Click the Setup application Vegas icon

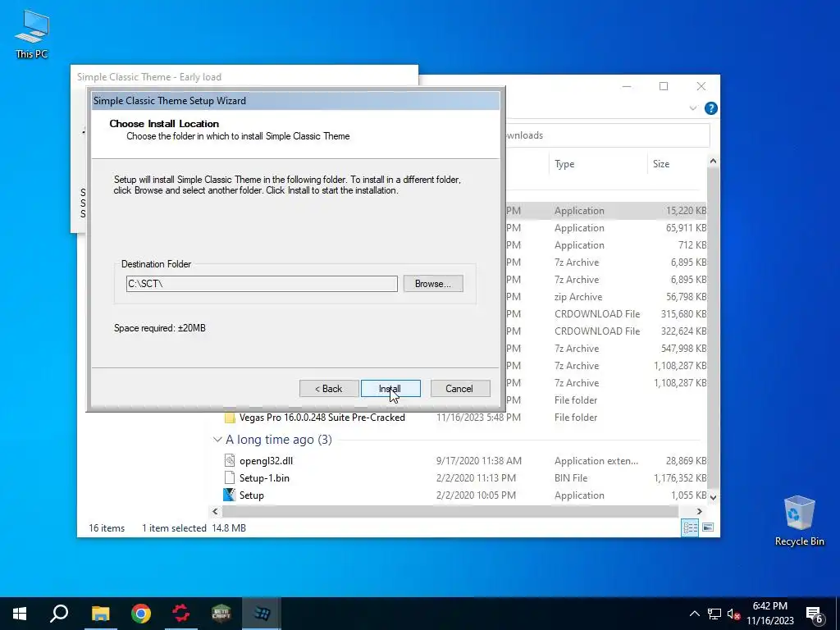tap(230, 495)
